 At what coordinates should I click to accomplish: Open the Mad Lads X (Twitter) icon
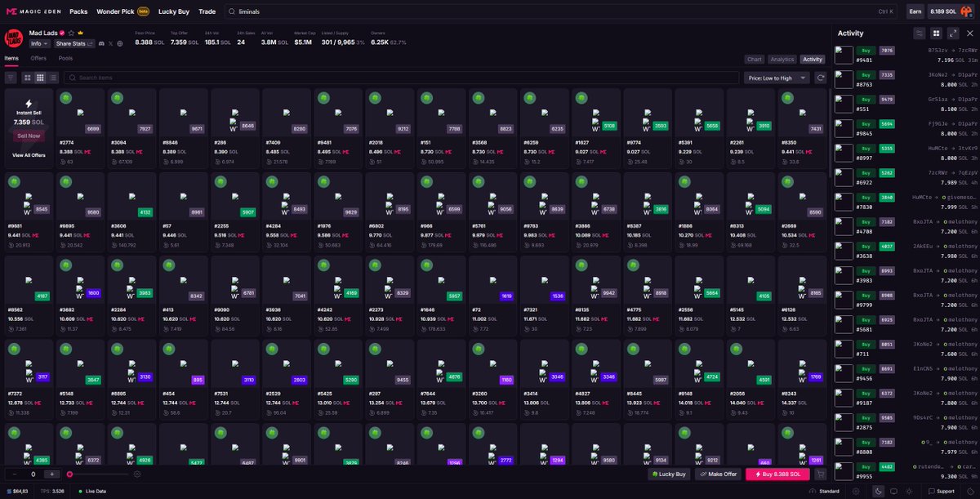110,43
